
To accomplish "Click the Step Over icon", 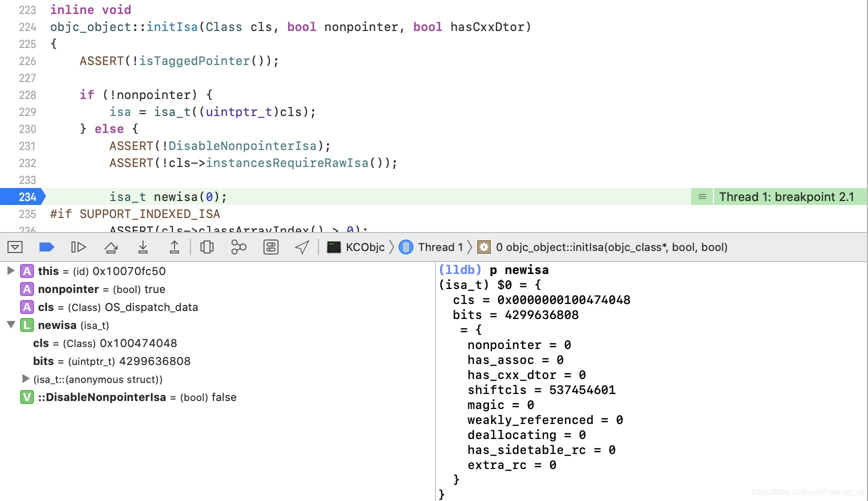I will tap(111, 247).
